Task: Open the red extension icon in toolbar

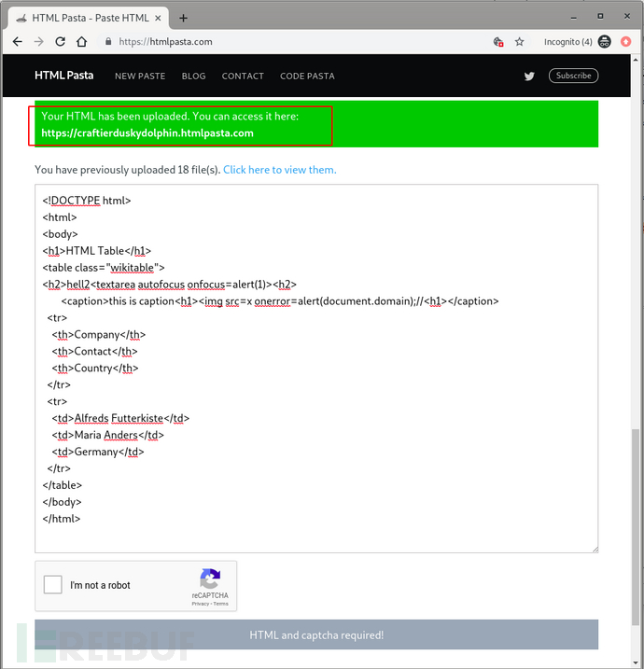Action: [x=625, y=41]
